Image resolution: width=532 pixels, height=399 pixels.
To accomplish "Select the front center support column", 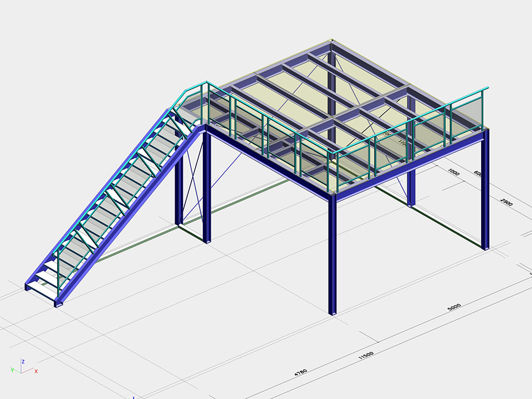I will tap(332, 255).
